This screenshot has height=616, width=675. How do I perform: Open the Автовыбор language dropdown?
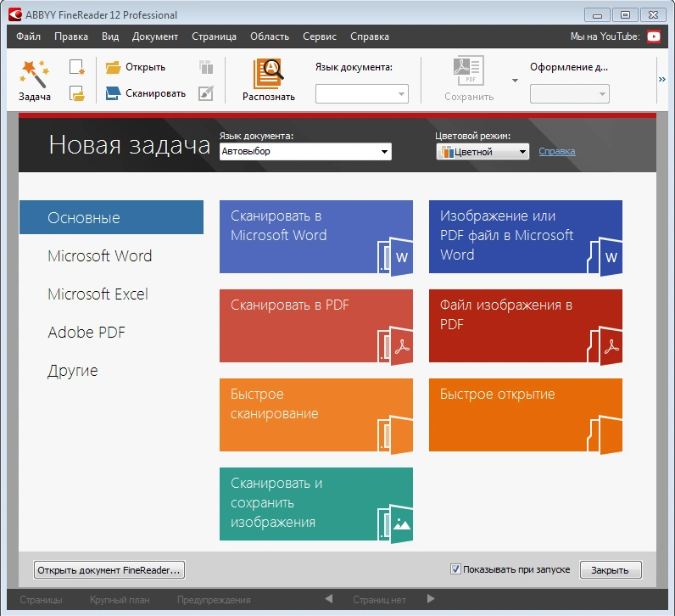[x=305, y=152]
